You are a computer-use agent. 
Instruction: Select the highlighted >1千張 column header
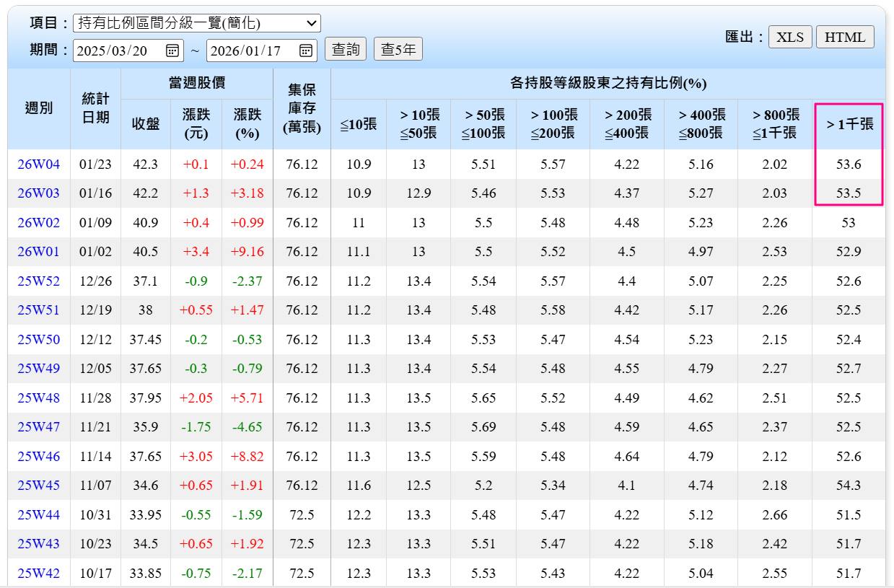pos(849,123)
